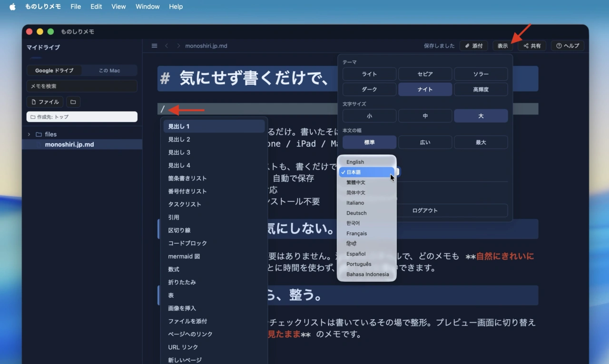Expand the files folder
The height and width of the screenshot is (364, 609).
click(x=29, y=134)
